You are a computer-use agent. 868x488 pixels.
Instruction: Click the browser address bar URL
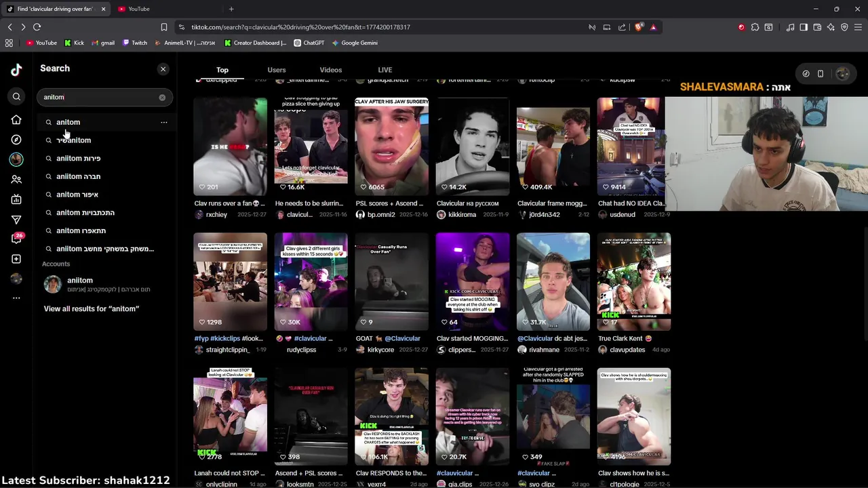point(300,27)
